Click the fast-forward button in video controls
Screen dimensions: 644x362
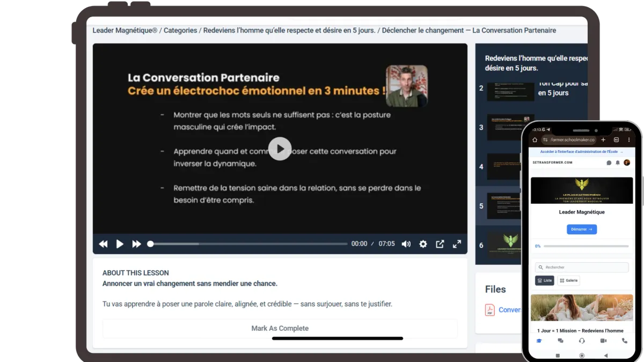(136, 244)
